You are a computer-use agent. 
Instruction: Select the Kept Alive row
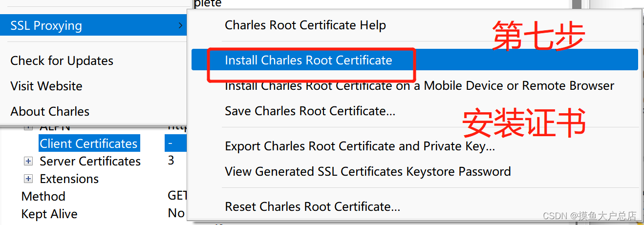[49, 214]
